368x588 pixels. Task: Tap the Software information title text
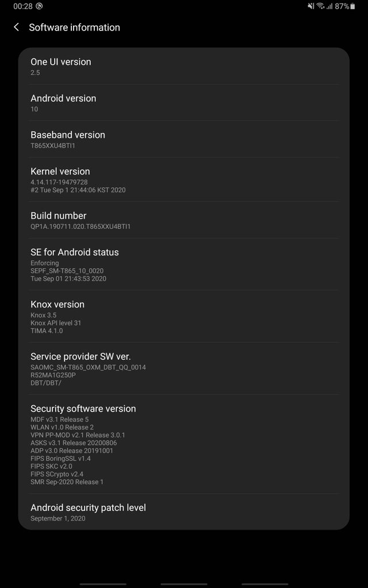tap(75, 27)
